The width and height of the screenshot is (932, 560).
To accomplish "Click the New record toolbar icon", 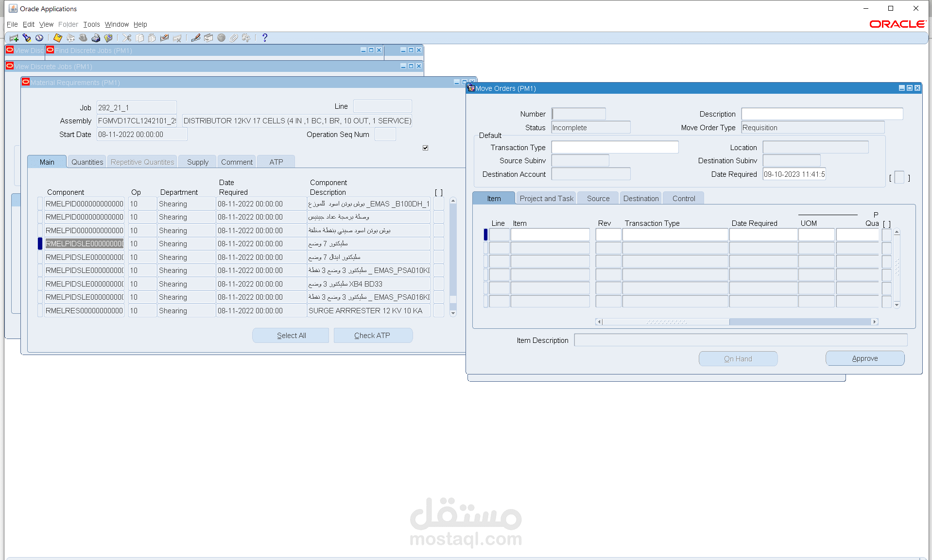I will 14,38.
